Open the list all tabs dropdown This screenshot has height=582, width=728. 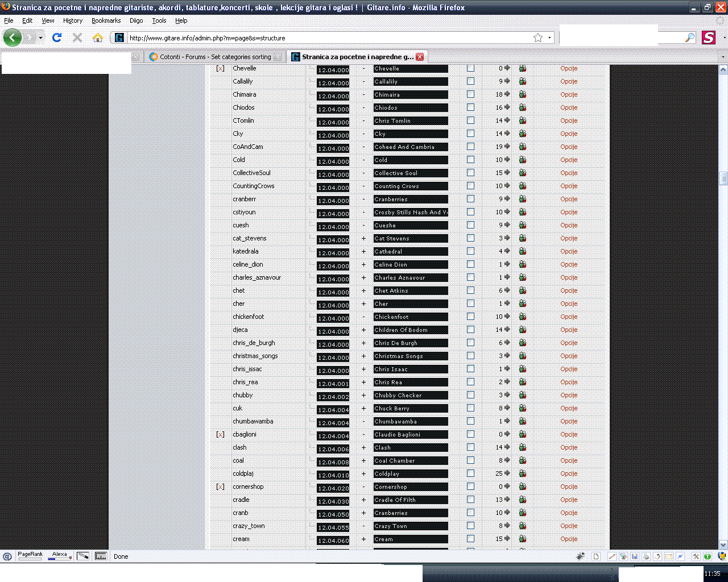(723, 57)
